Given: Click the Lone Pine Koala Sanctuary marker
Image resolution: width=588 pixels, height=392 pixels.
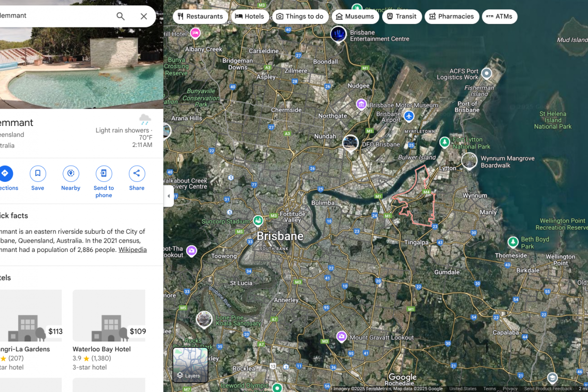Looking at the screenshot, I should [x=204, y=319].
